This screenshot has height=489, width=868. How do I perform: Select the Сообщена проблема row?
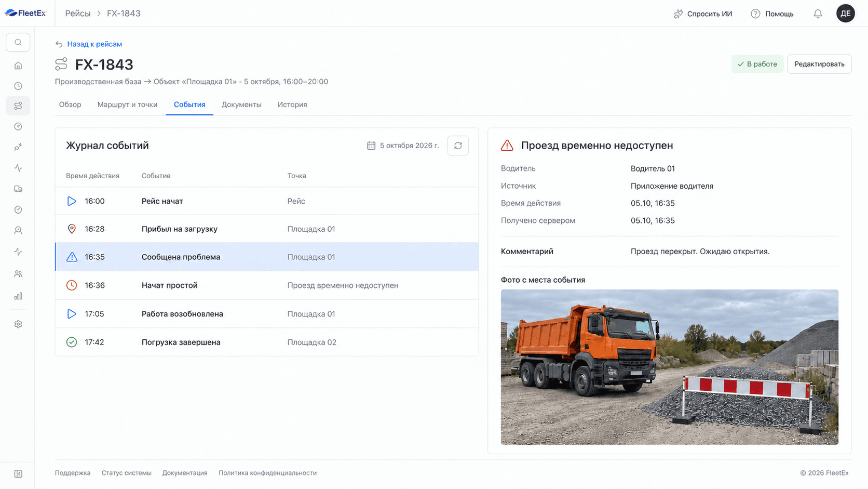coord(267,257)
